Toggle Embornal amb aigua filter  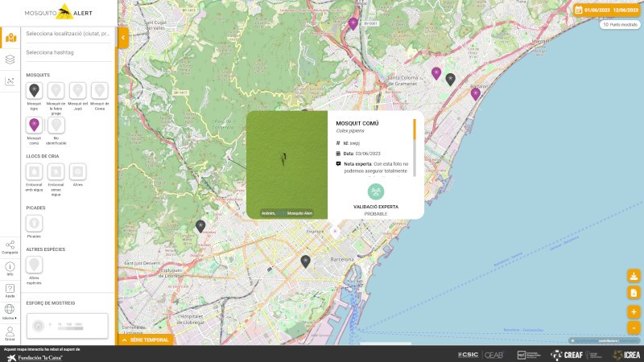pyautogui.click(x=34, y=171)
